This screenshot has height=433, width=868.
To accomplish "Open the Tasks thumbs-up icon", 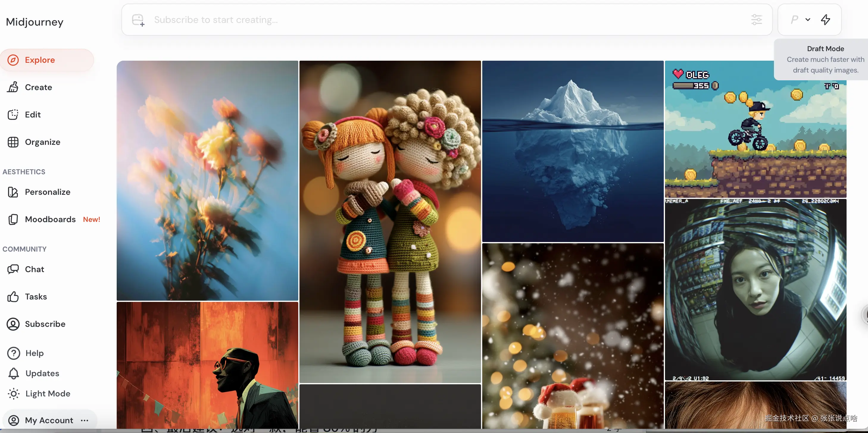I will (x=13, y=296).
